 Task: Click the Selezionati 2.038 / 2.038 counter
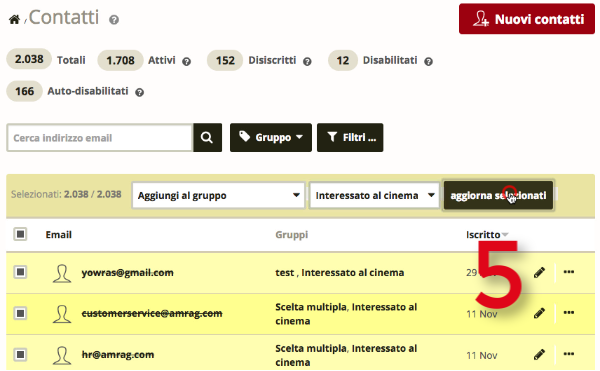pyautogui.click(x=66, y=194)
